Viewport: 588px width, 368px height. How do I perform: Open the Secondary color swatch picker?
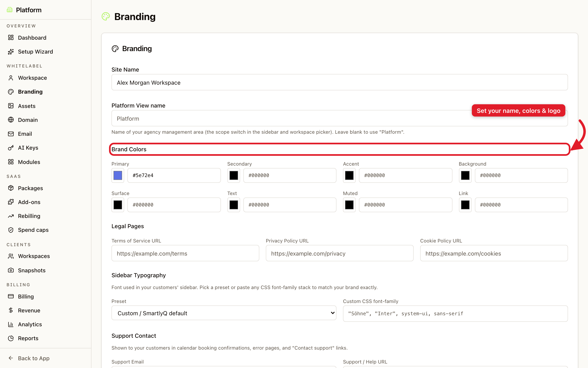click(x=234, y=175)
